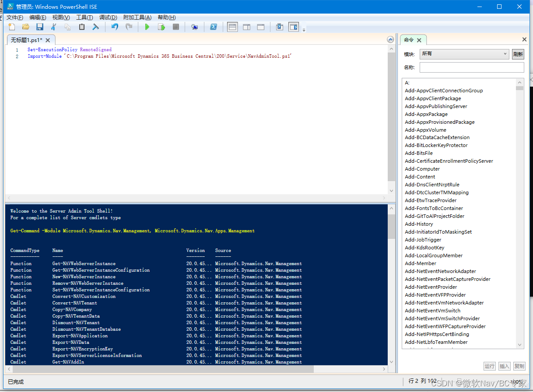Open the 调试(D) menu

pyautogui.click(x=108, y=17)
